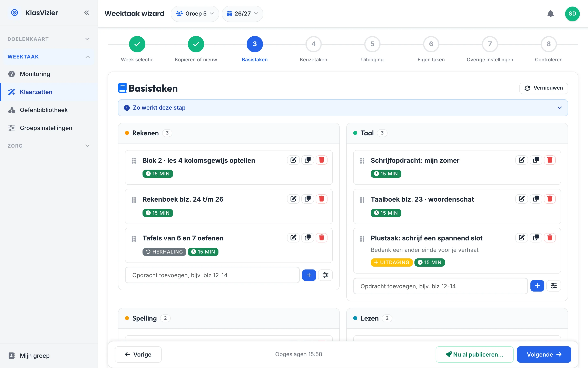Edit the 'Schrijfopdracht: mijn zomer' task

click(x=521, y=160)
